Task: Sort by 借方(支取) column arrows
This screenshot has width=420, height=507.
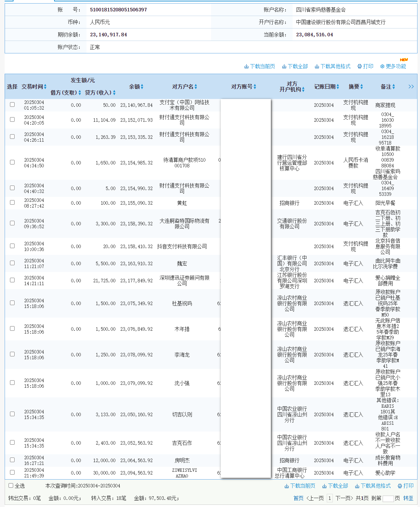Action: pos(80,93)
